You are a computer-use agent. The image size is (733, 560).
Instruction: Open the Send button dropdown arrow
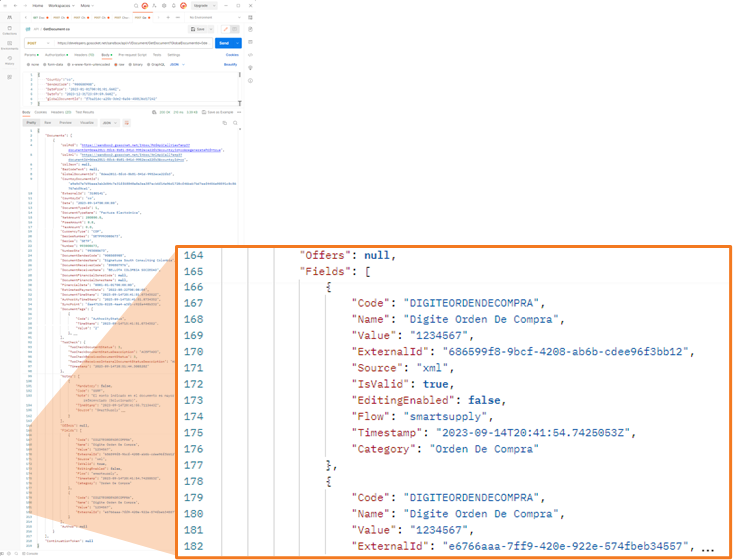tap(237, 43)
